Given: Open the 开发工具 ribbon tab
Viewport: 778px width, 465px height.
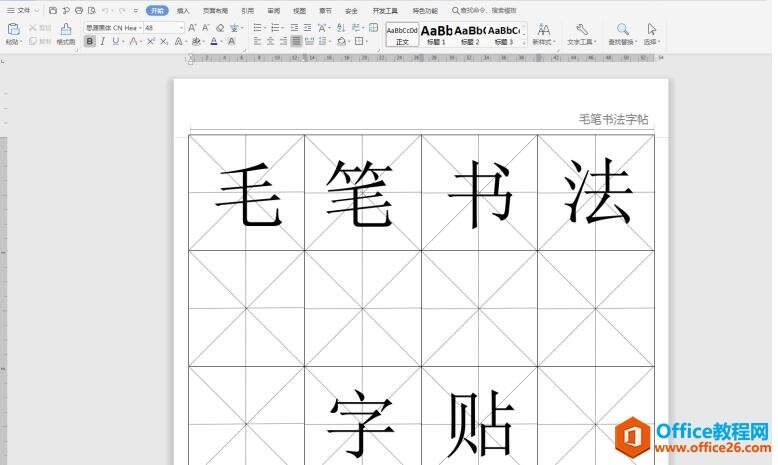Looking at the screenshot, I should click(385, 10).
